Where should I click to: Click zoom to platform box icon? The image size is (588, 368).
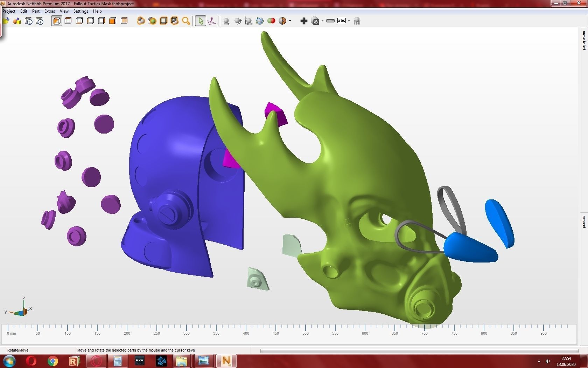(163, 21)
